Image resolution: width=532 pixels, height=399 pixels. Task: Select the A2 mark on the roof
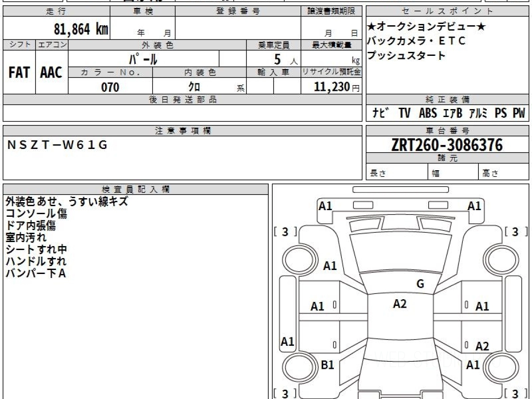click(400, 304)
